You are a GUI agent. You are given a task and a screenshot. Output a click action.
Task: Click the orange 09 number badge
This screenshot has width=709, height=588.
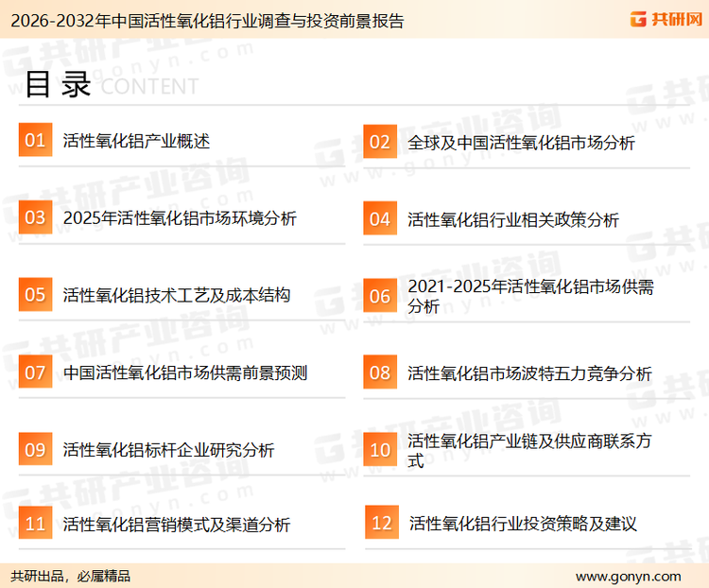click(35, 449)
